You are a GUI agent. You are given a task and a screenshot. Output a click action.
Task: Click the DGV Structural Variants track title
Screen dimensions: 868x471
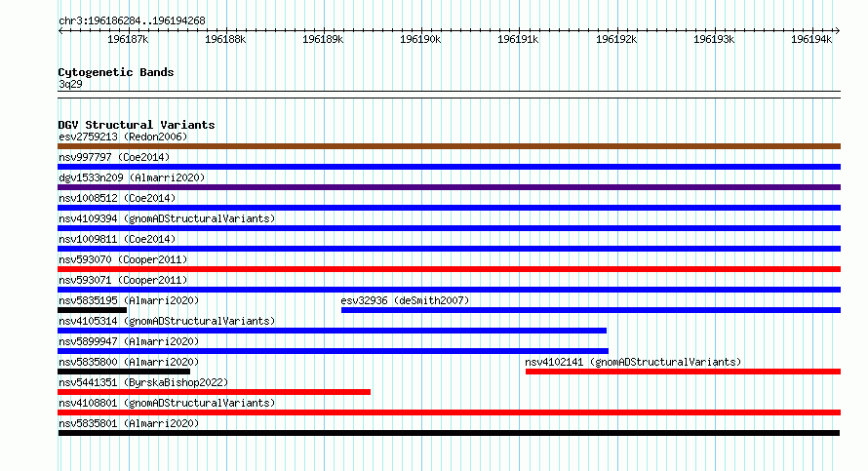(137, 125)
